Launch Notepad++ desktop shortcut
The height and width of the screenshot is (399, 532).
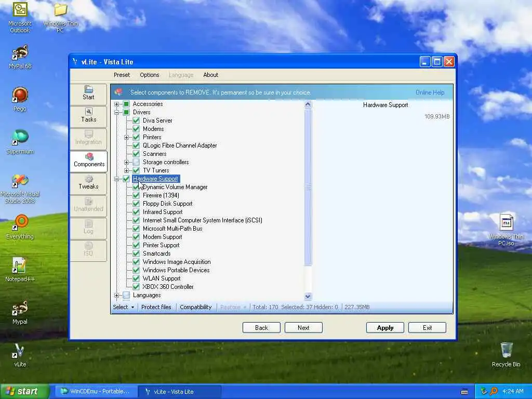tap(20, 270)
